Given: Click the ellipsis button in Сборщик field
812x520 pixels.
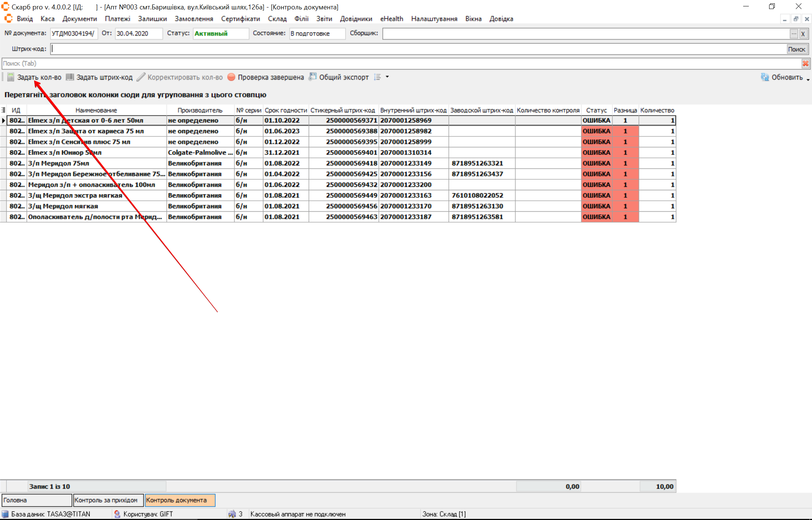Looking at the screenshot, I should point(794,34).
